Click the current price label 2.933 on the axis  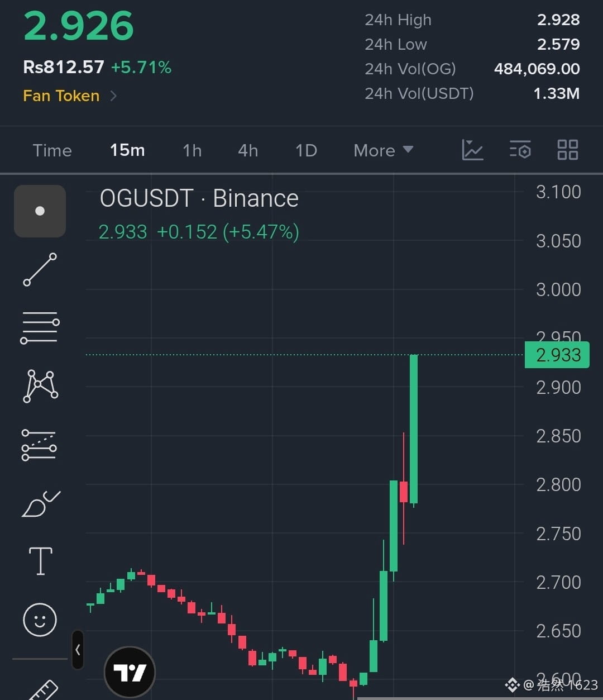pyautogui.click(x=557, y=355)
